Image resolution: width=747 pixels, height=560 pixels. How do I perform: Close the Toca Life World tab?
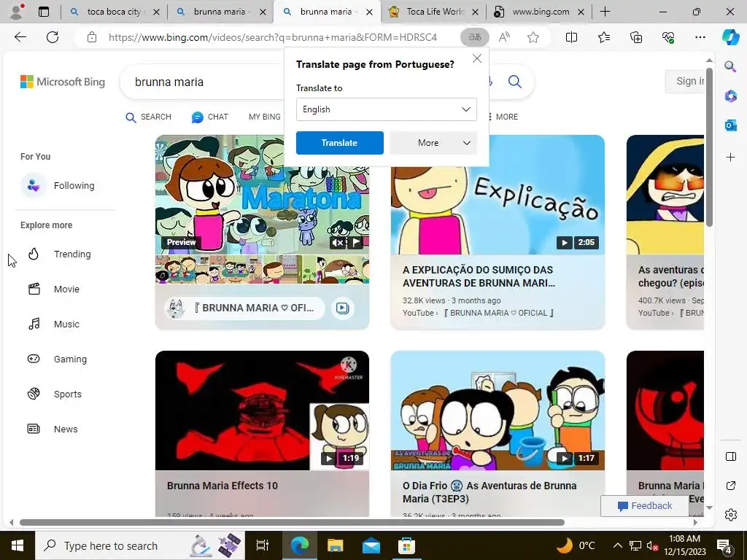click(x=475, y=12)
